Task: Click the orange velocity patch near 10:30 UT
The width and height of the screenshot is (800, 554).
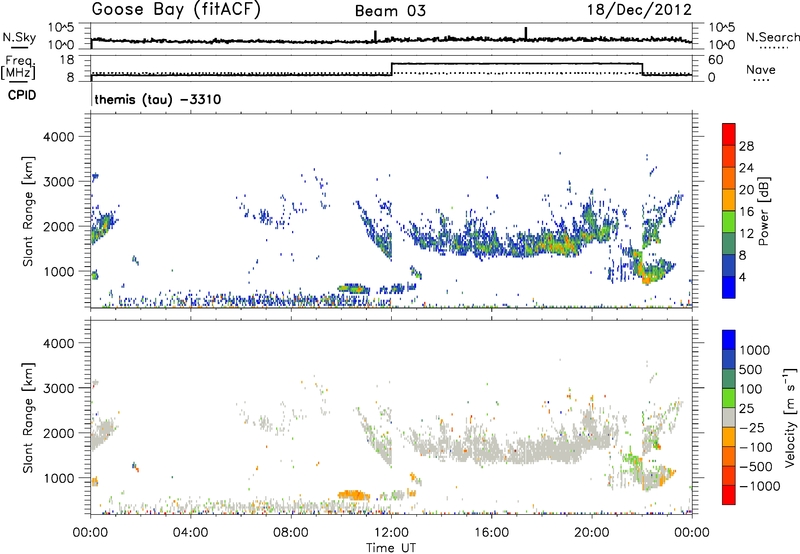Action: 354,494
